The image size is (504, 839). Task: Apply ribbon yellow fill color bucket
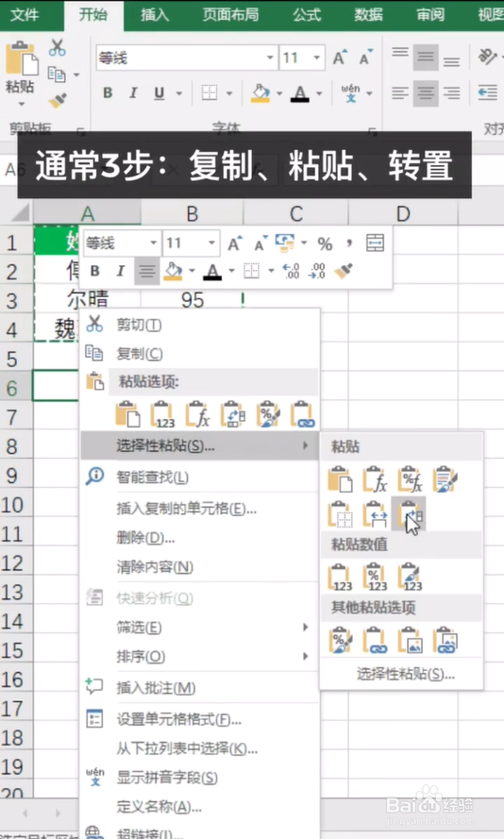point(260,93)
